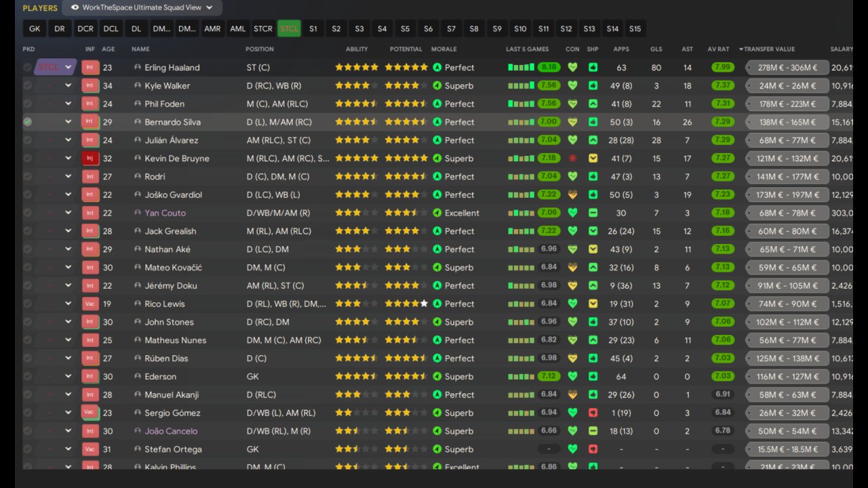Click the yellow sharpness icon for Kevin De Bruyne
The height and width of the screenshot is (488, 868).
pyautogui.click(x=593, y=159)
